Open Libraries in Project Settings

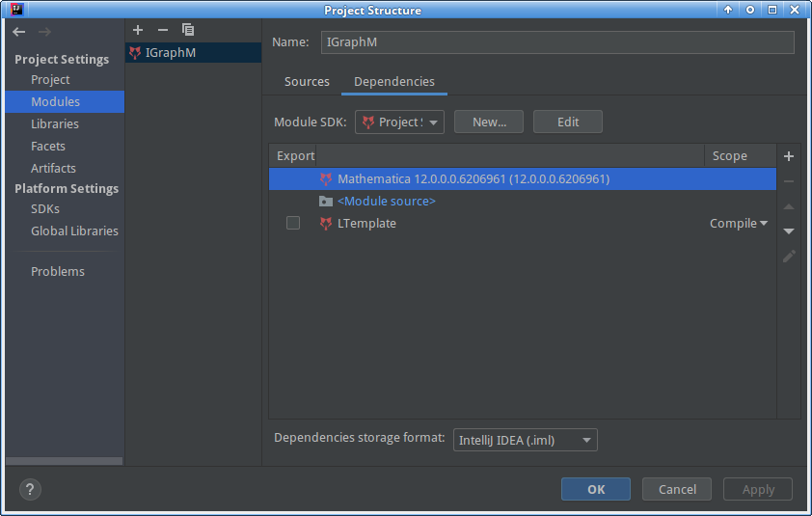pos(55,124)
